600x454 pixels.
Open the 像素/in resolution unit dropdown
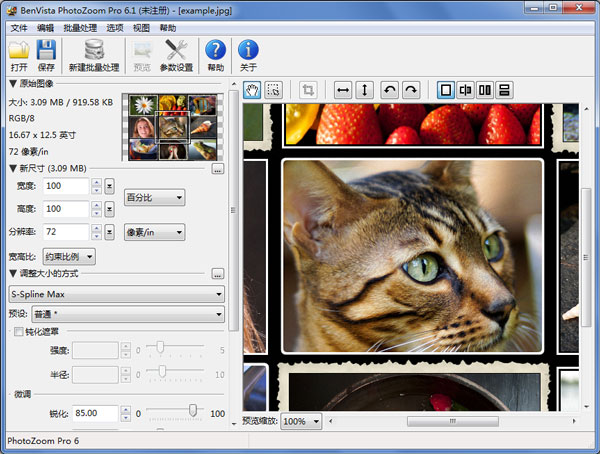[155, 232]
